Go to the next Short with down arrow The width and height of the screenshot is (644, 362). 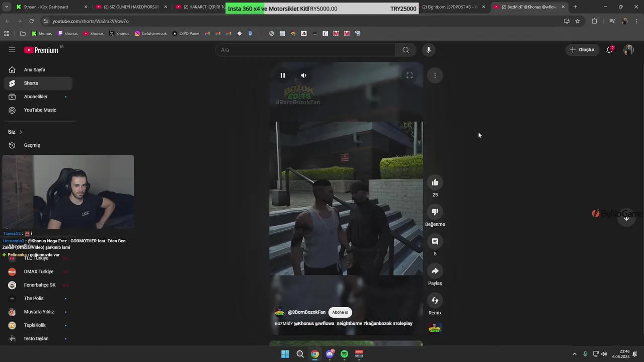click(x=626, y=218)
